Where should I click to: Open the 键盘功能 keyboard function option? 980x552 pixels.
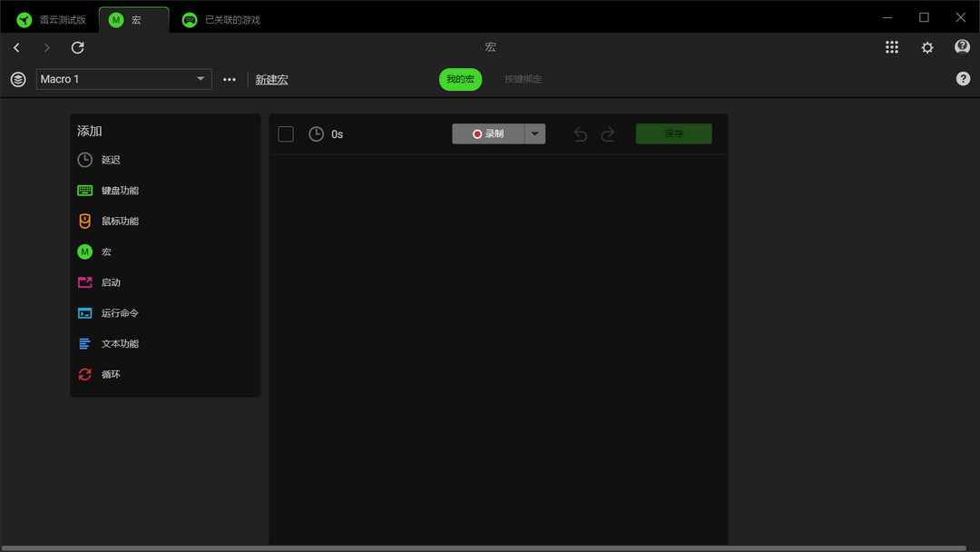[83, 191]
